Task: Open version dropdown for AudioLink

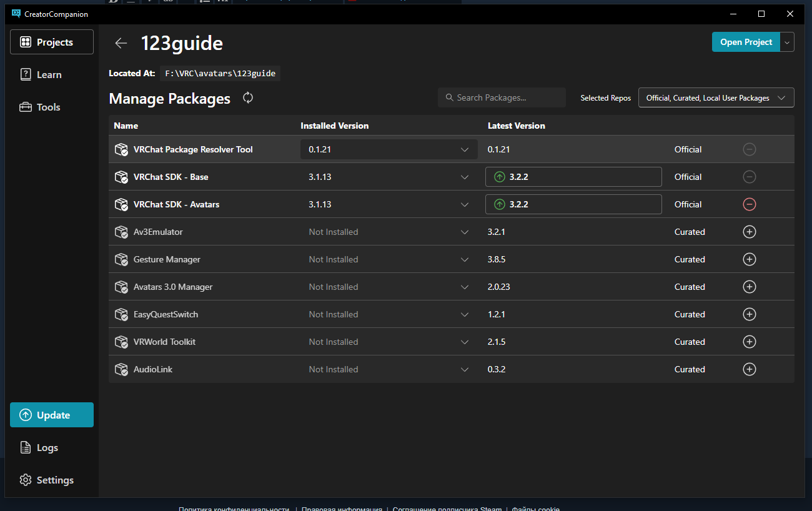Action: 389,369
